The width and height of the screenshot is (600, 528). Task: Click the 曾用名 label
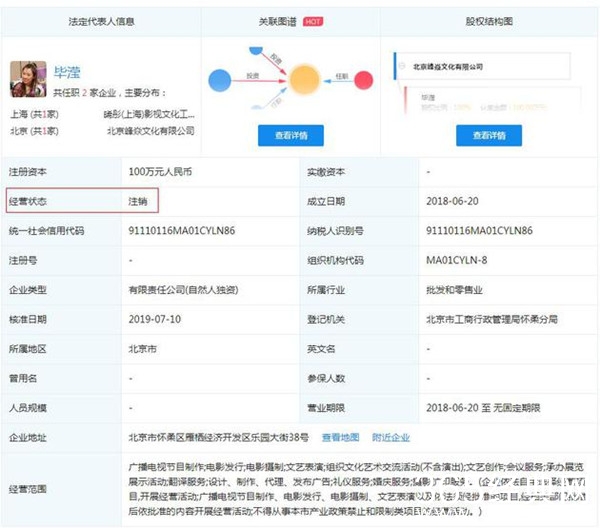23,378
